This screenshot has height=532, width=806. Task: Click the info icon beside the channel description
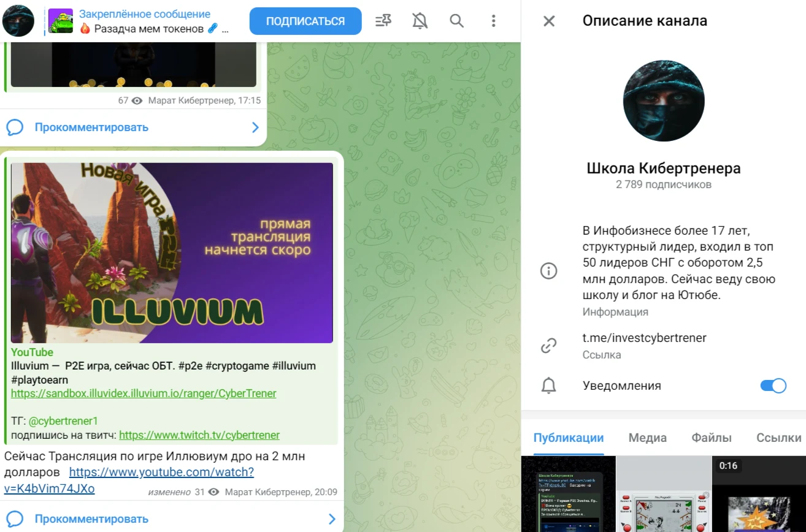click(x=548, y=270)
